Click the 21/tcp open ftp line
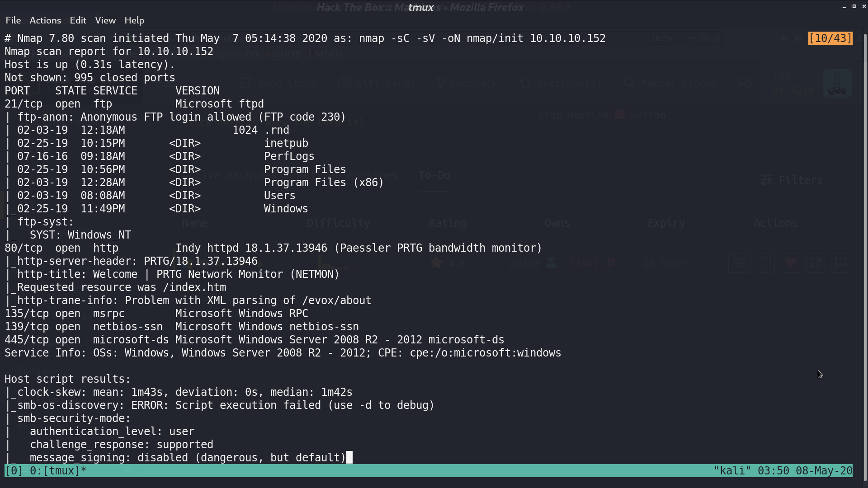The image size is (868, 488). [x=134, y=104]
